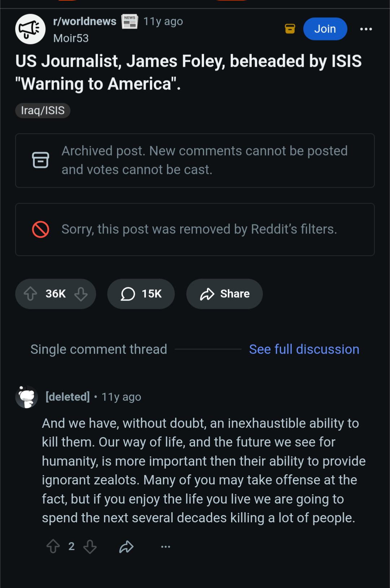Open the post overflow menu
Viewport: 390px width, 588px height.
[366, 29]
